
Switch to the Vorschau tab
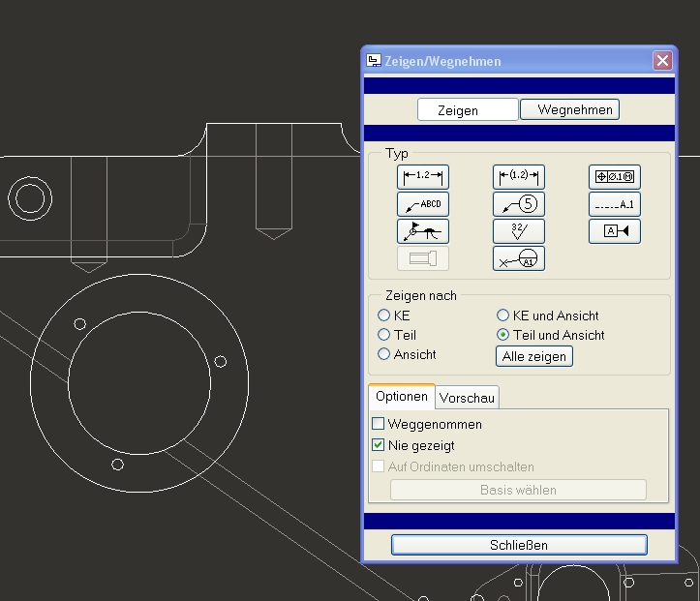pos(467,398)
